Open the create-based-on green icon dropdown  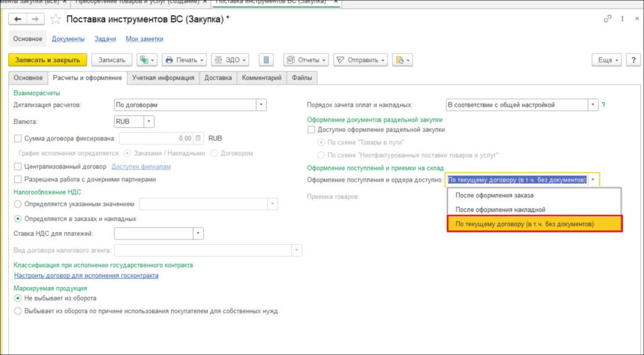tap(147, 60)
